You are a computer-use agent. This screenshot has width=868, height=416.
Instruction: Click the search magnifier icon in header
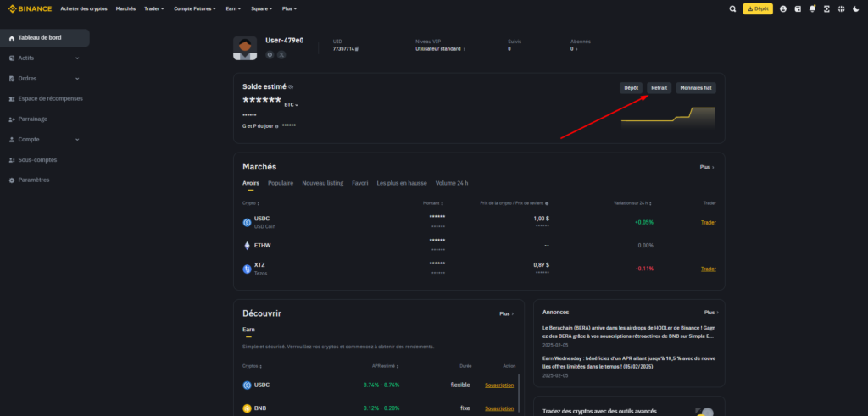pos(732,8)
